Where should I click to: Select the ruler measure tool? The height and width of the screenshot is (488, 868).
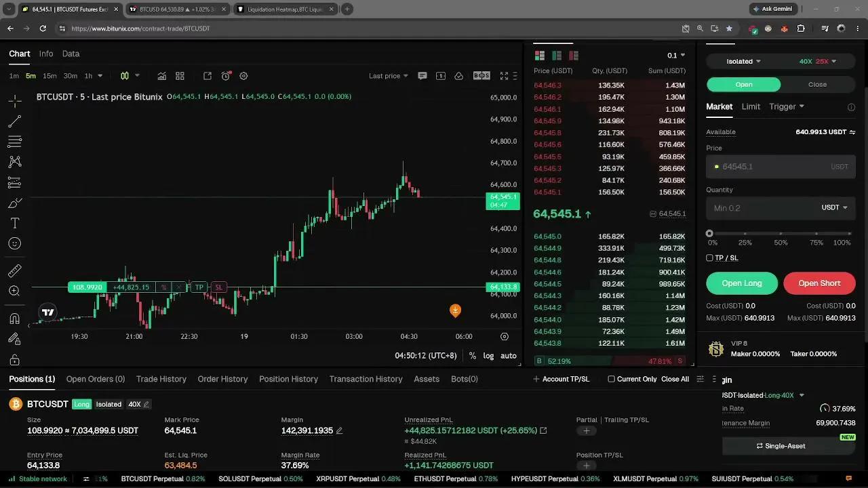(x=14, y=271)
